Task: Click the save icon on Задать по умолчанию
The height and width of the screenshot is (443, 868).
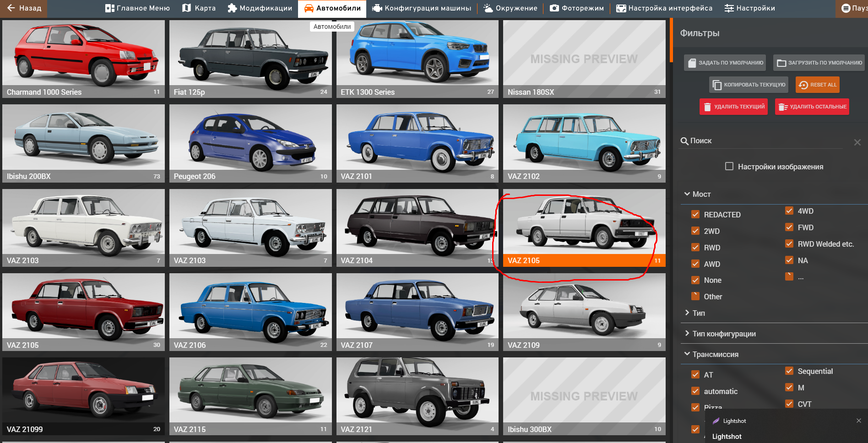Action: (692, 63)
